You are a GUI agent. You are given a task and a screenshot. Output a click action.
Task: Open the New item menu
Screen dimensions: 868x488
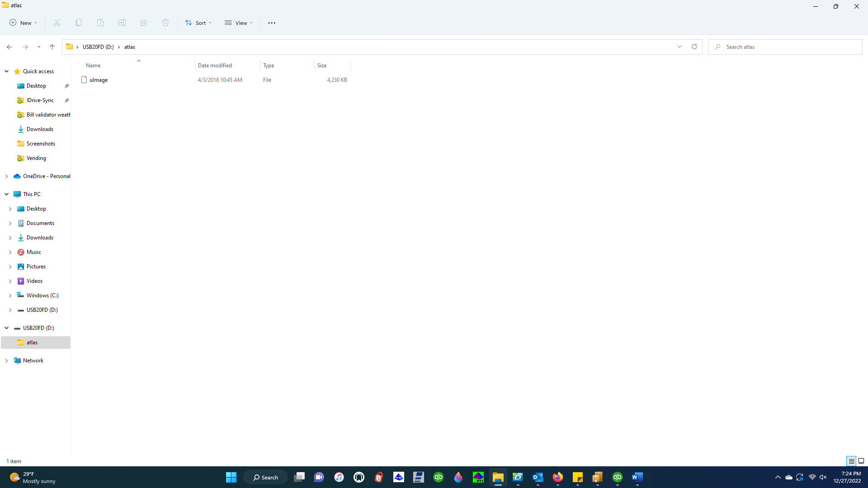coord(24,23)
